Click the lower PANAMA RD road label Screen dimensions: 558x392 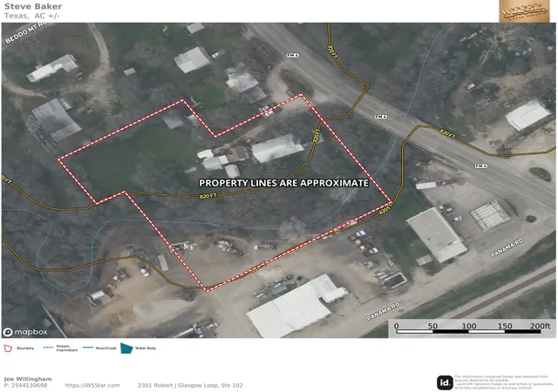tap(384, 311)
